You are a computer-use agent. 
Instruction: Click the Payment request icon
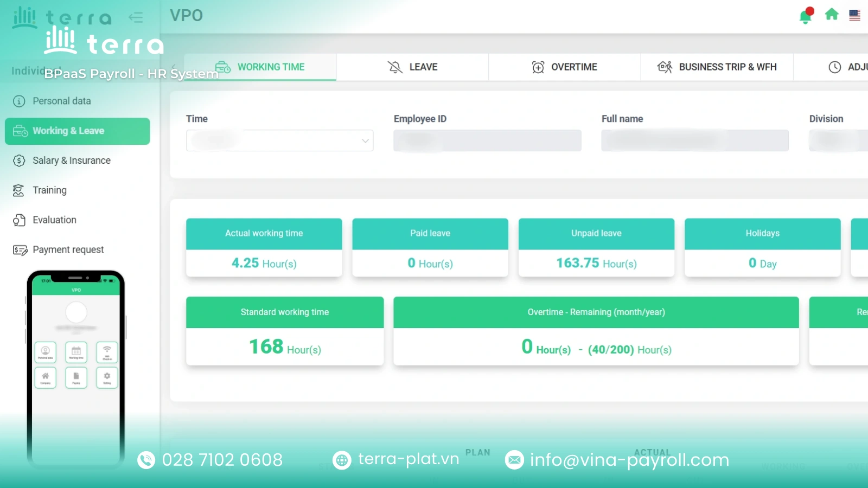[x=20, y=250]
